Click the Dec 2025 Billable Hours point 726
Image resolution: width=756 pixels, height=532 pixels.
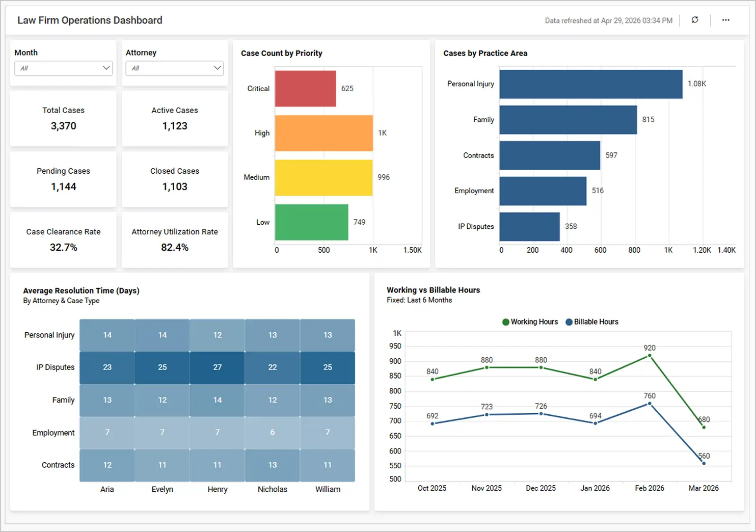541,414
